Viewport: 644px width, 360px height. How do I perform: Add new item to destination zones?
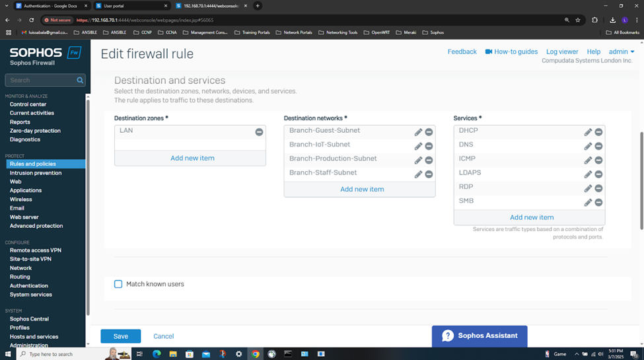[190, 158]
